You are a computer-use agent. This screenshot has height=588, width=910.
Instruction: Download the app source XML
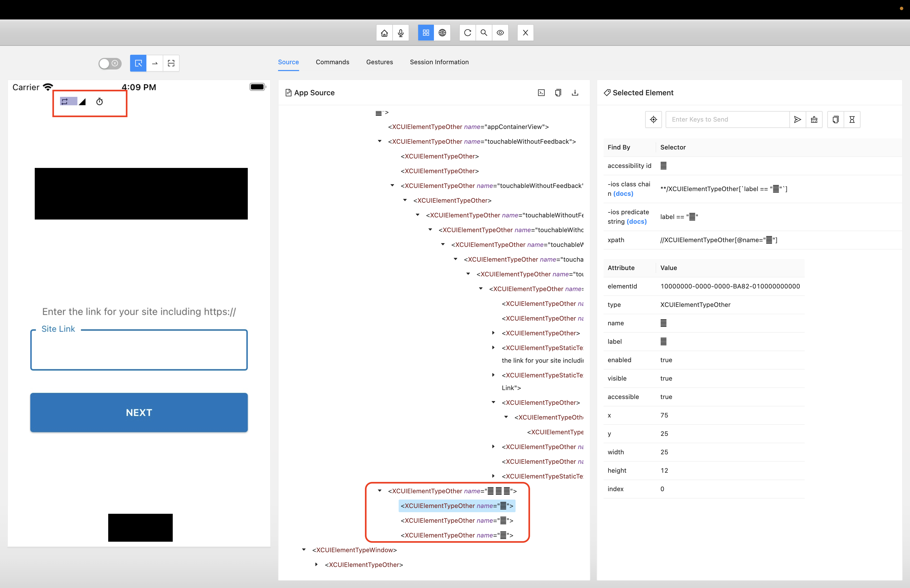tap(575, 92)
